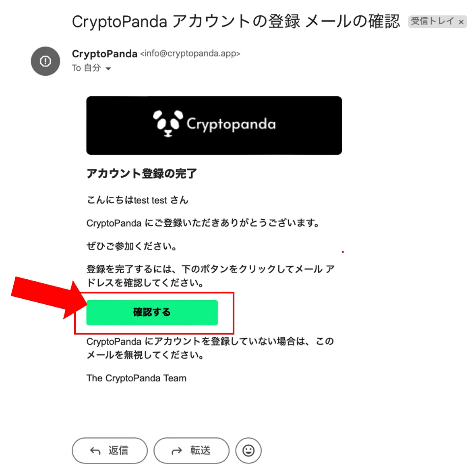Click the reply arrow icon in 返信
The image size is (476, 470).
tap(95, 451)
